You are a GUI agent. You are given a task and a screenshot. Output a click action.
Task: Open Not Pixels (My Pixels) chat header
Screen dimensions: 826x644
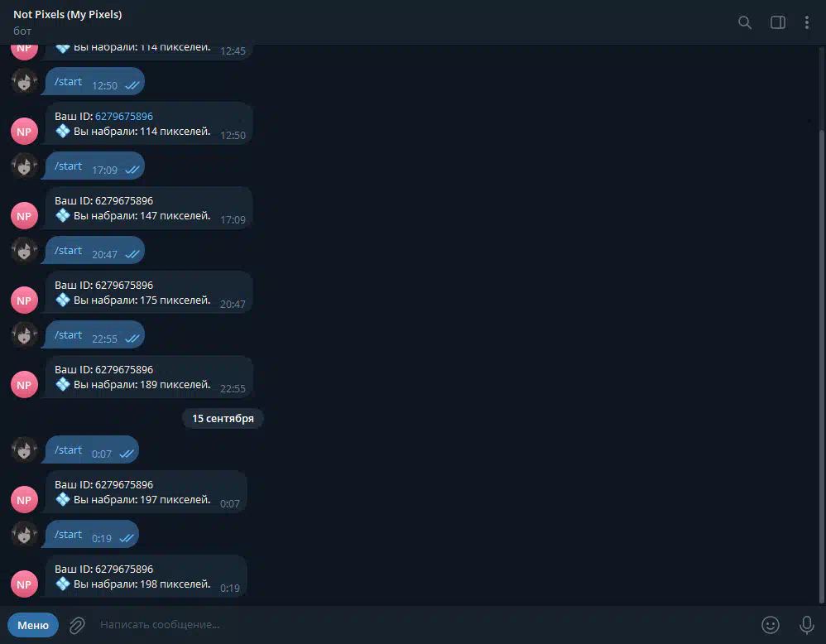[x=67, y=15]
